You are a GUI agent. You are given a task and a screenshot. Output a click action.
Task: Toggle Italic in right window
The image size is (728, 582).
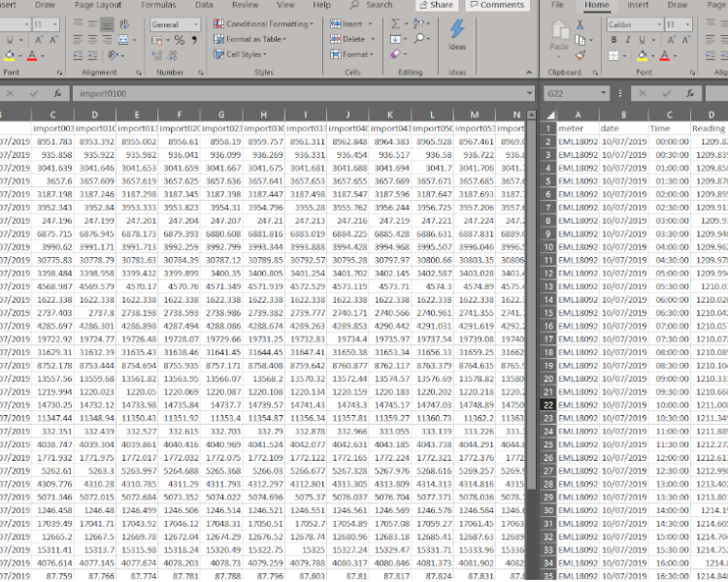pos(628,40)
